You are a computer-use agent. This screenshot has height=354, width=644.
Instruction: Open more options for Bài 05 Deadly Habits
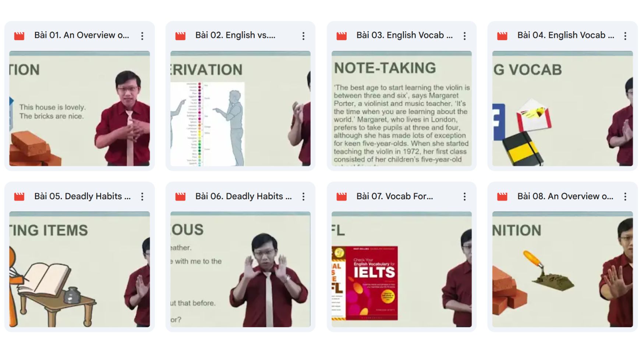tap(142, 197)
